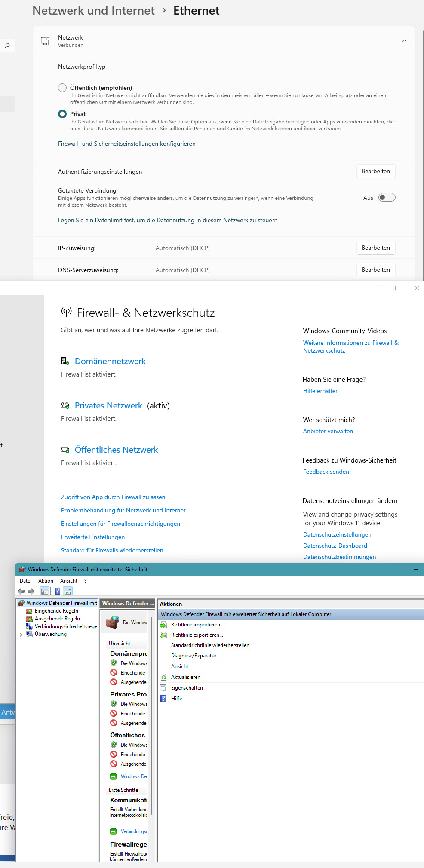Toggle the console tree pane toolbar icon
Screen dimensions: 424x868
[x=45, y=591]
